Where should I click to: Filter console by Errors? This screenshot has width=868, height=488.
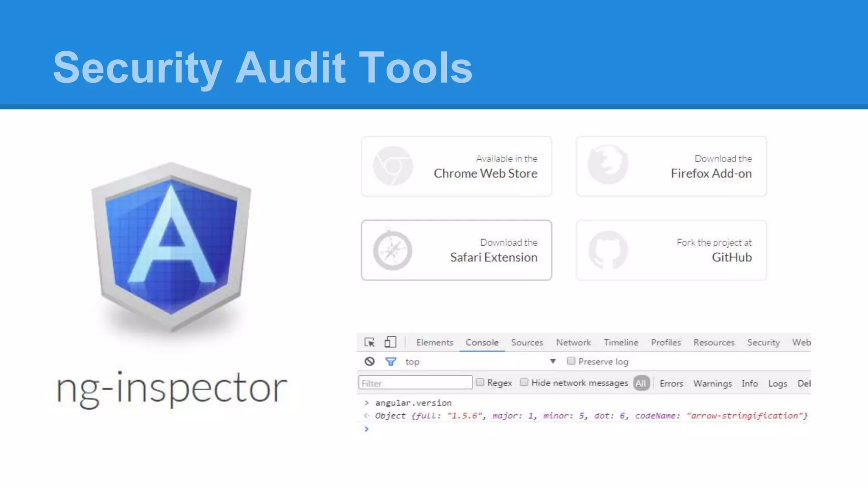pyautogui.click(x=671, y=383)
